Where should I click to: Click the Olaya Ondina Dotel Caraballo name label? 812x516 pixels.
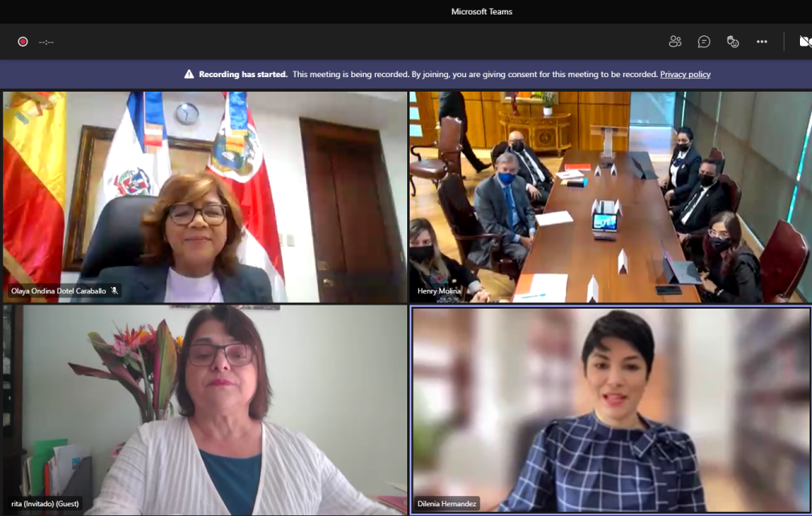59,291
